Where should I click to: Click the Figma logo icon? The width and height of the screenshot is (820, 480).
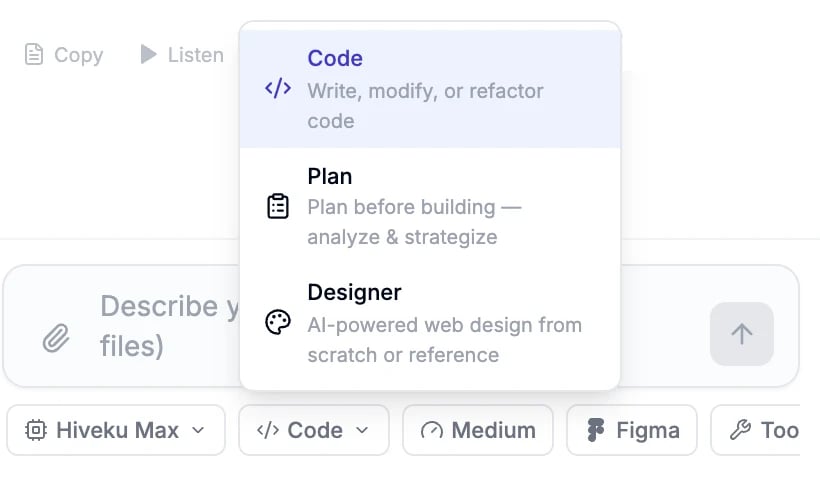[x=596, y=430]
